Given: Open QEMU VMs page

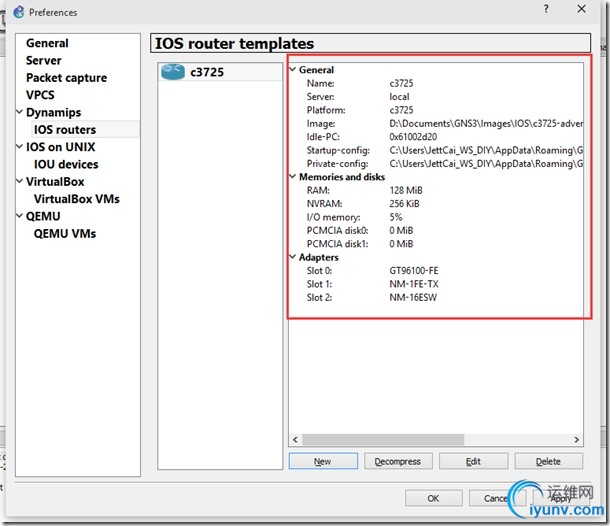Looking at the screenshot, I should coord(65,233).
